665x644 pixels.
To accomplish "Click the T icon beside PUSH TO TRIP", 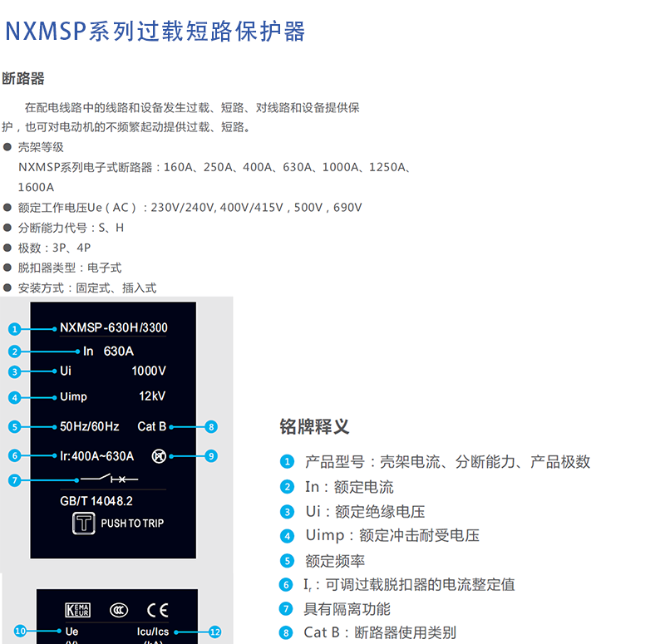I will point(84,524).
